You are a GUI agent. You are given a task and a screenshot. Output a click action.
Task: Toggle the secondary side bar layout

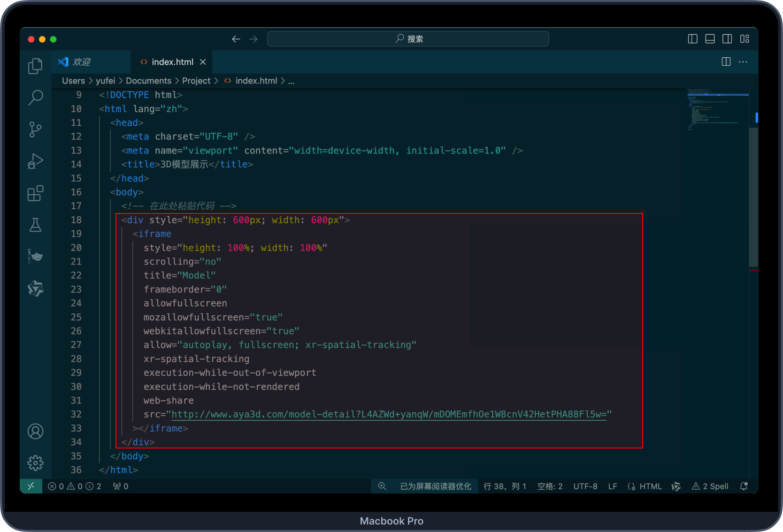coord(727,39)
